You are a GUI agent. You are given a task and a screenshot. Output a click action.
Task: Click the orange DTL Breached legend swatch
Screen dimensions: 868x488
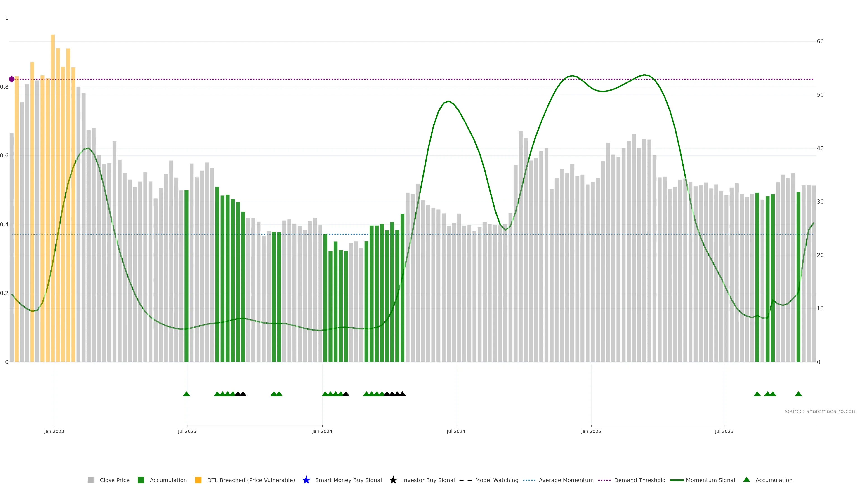198,480
